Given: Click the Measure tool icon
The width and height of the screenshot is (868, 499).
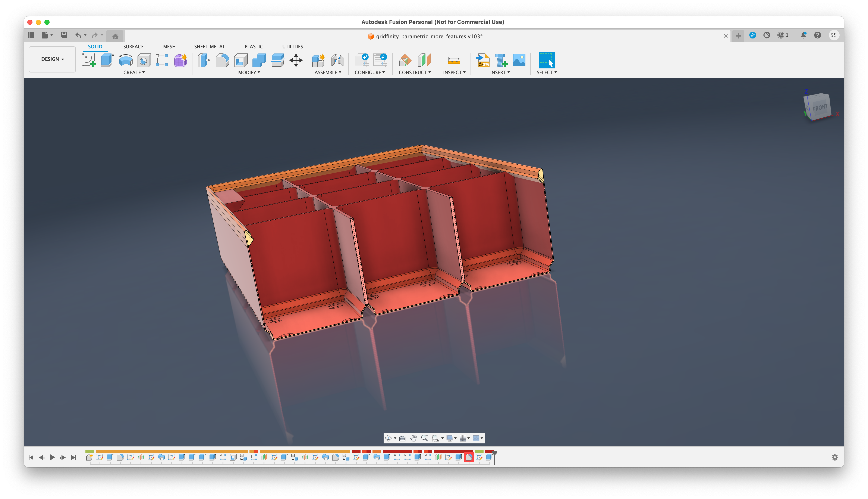Looking at the screenshot, I should tap(454, 60).
